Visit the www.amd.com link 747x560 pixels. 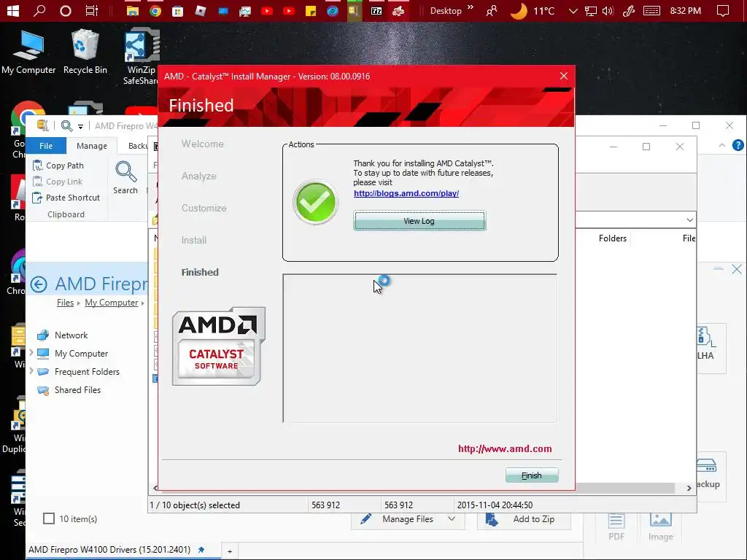pos(505,448)
